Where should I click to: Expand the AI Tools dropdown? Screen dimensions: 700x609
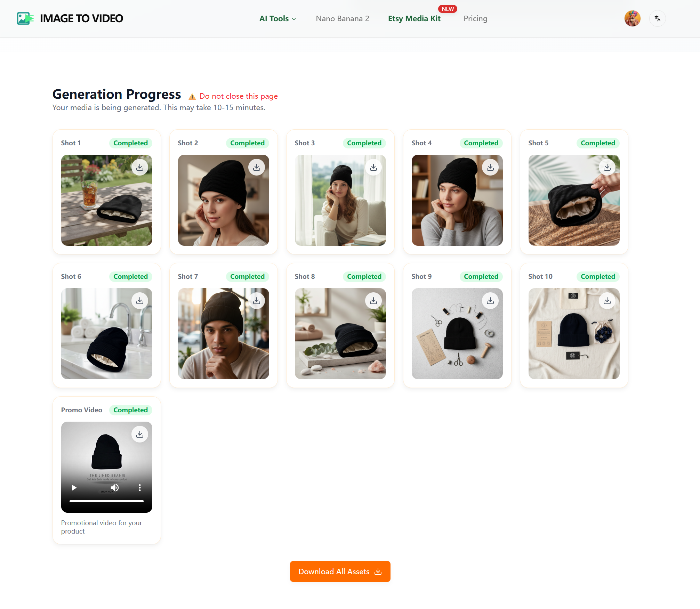[277, 18]
